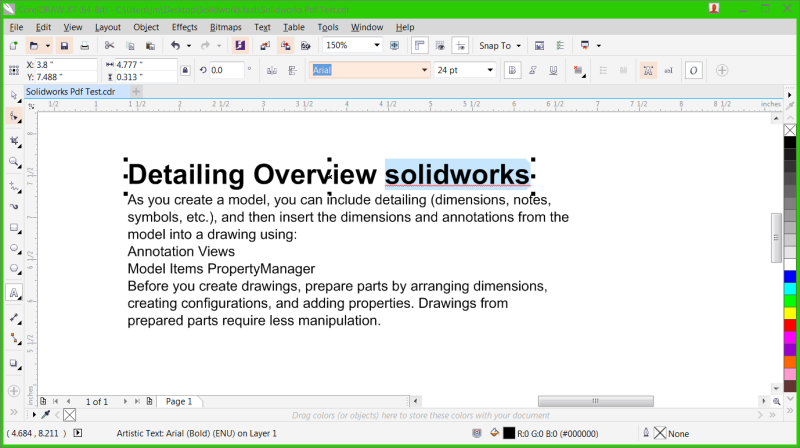Expand the Application Launcher dropdown arrow
The image size is (800, 448).
pos(598,46)
